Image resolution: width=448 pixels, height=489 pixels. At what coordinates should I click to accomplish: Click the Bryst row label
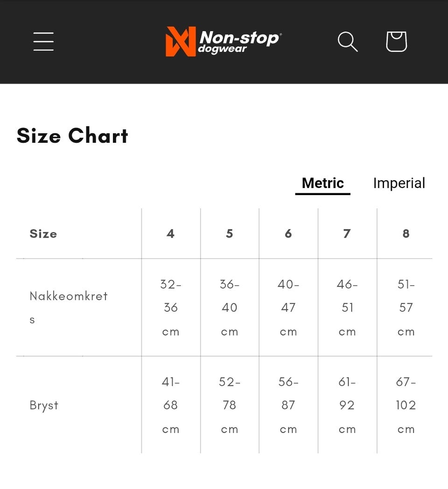click(44, 405)
